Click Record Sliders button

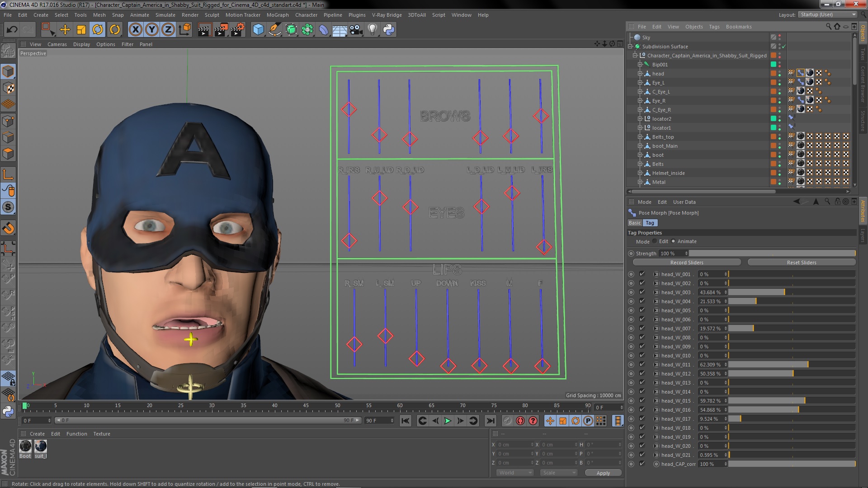pos(687,263)
